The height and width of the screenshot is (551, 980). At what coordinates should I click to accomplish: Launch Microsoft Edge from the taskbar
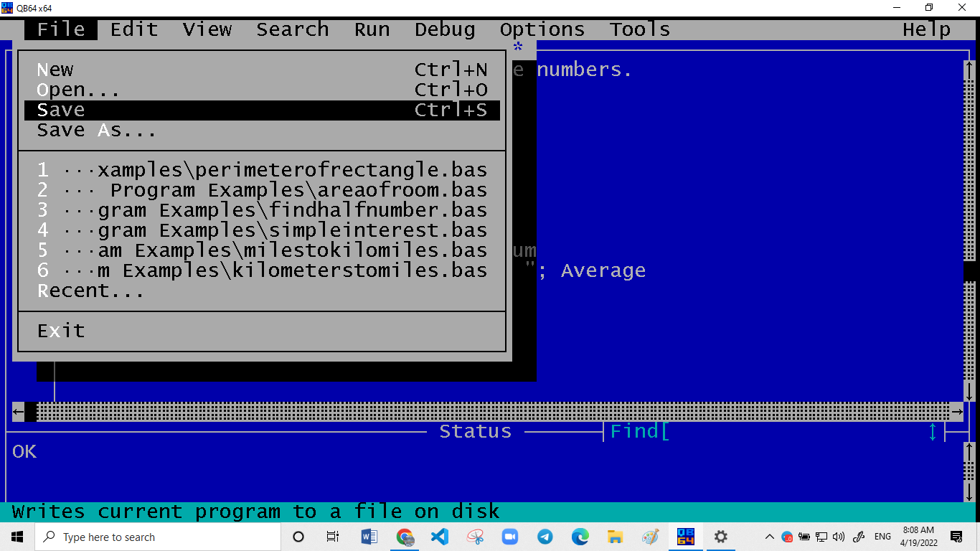click(580, 537)
